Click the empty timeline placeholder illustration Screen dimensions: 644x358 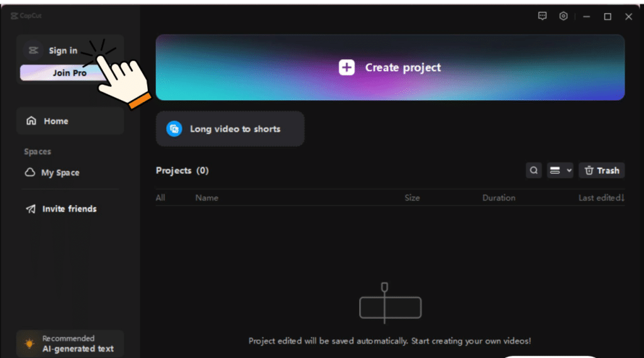click(x=390, y=303)
